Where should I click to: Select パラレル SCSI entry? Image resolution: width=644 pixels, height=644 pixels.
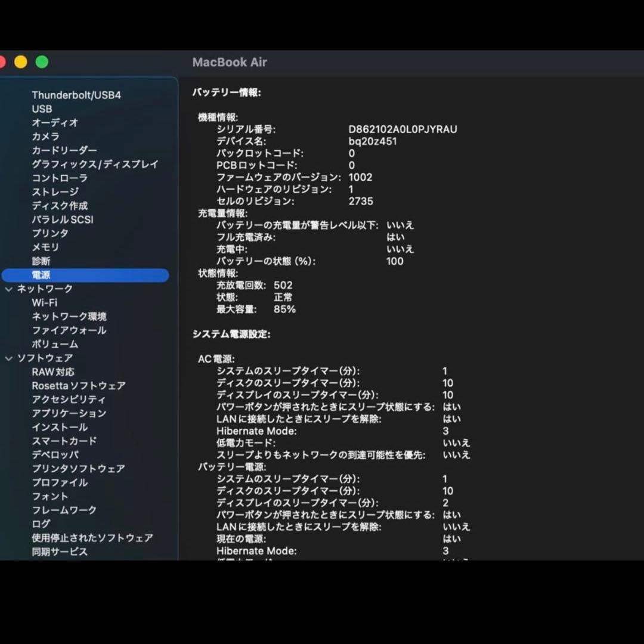coord(63,219)
